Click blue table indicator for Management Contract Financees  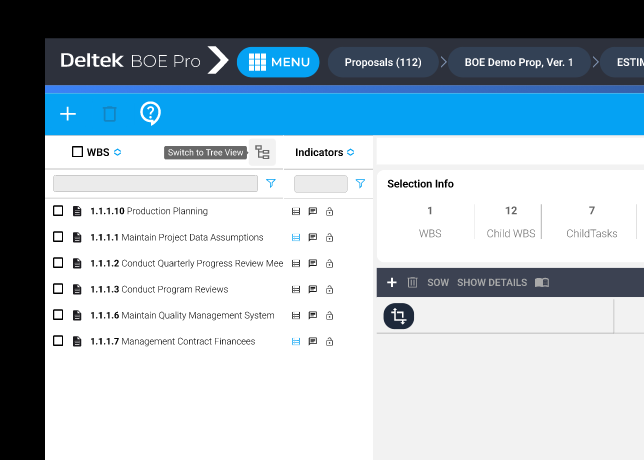coord(296,341)
